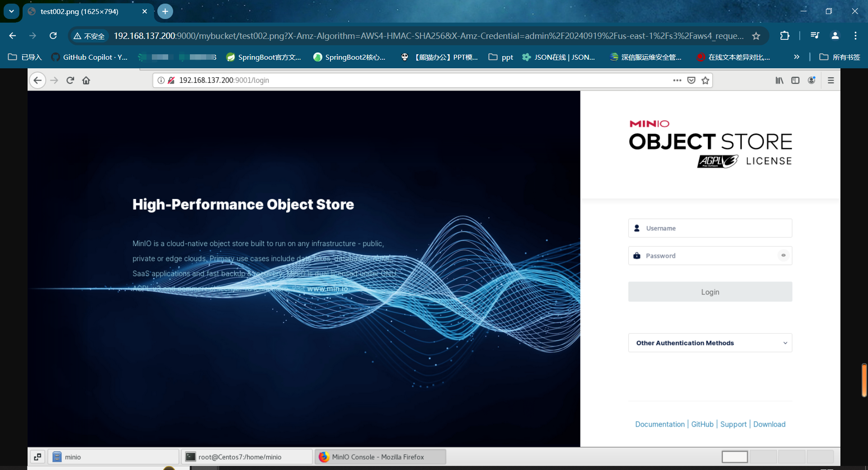
Task: Click Firefox Pocket save icon
Action: [x=691, y=81]
